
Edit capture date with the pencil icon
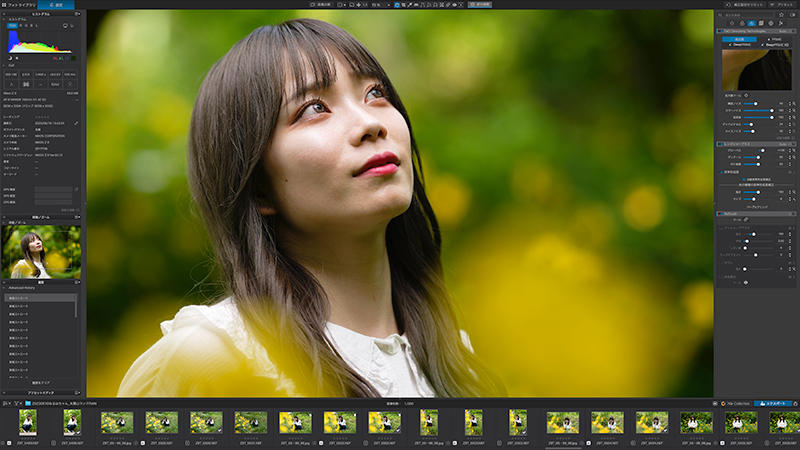tap(76, 123)
